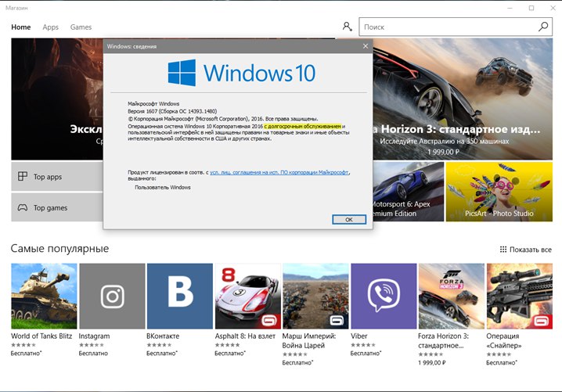
Task: Open the Forza Horizon 3 hero banner
Action: [x=463, y=99]
